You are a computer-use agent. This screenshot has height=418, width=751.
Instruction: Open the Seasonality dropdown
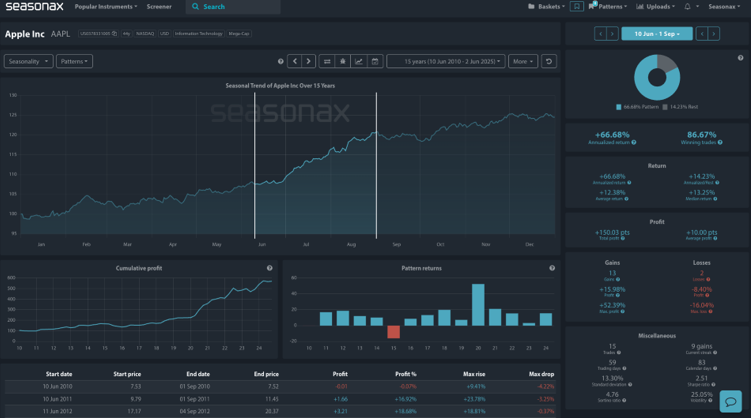click(x=28, y=61)
